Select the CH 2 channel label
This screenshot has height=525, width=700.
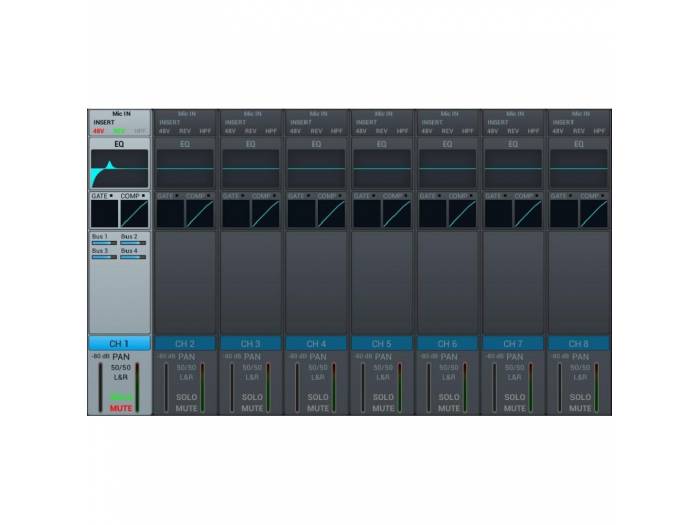(185, 343)
